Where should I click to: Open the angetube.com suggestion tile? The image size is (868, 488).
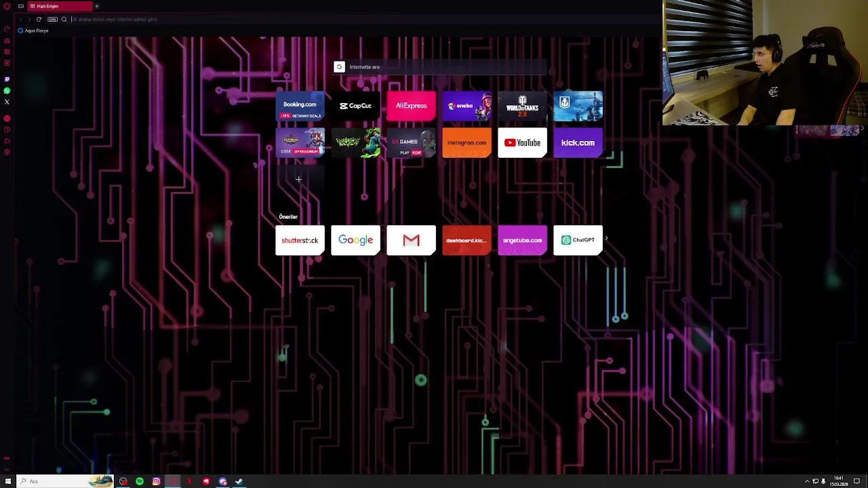click(522, 240)
